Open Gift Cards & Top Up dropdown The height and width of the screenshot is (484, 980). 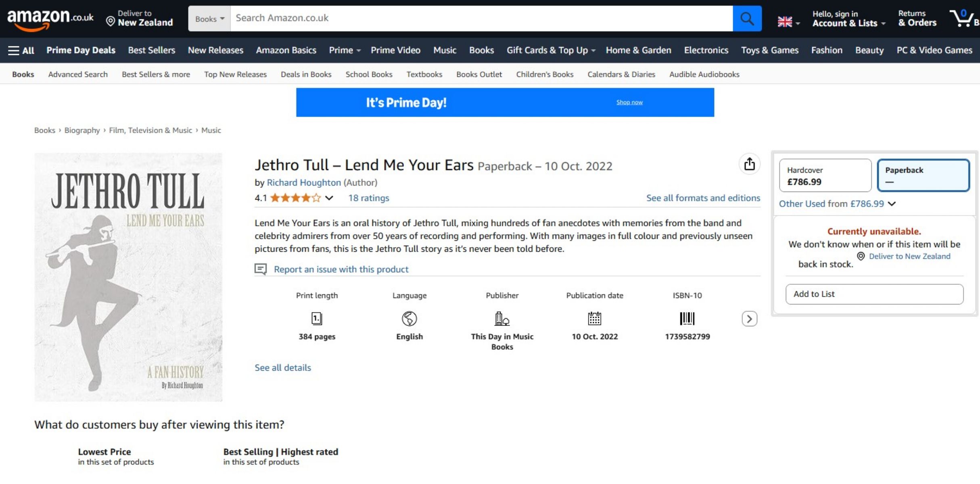[x=551, y=50]
